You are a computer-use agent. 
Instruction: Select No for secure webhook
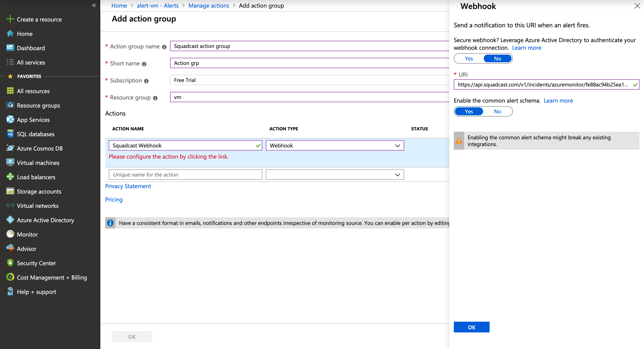pyautogui.click(x=497, y=58)
